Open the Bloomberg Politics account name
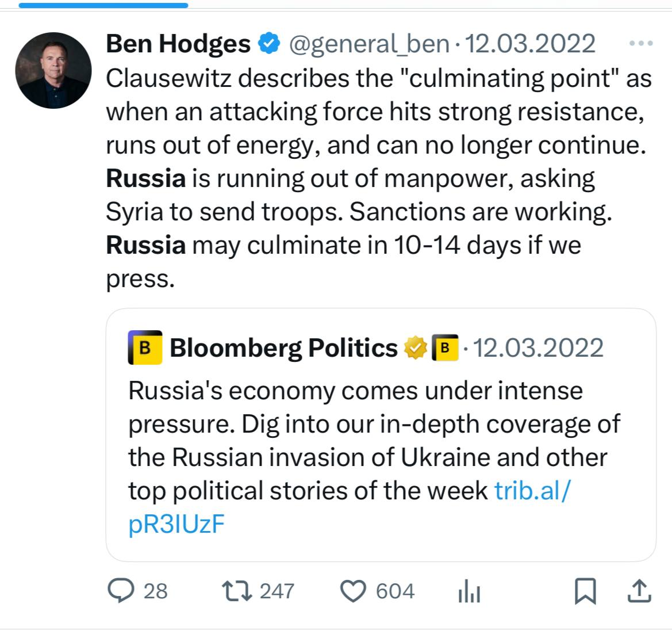The image size is (672, 638). [x=283, y=348]
